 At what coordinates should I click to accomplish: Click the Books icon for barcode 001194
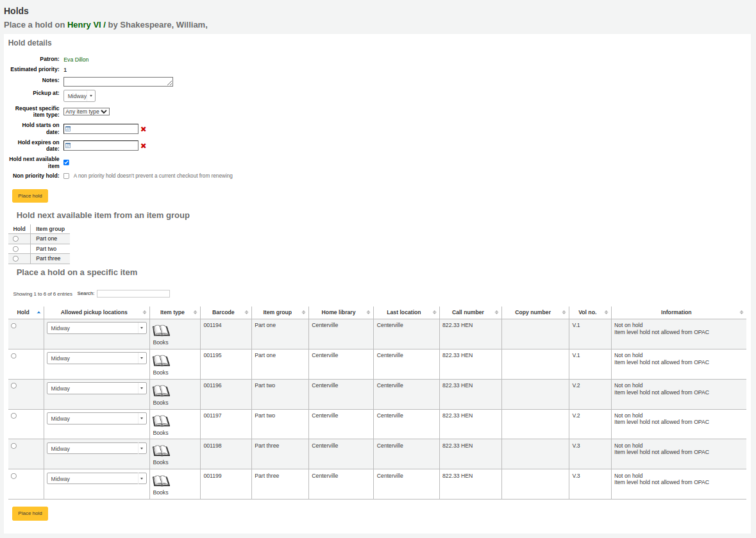(x=161, y=330)
